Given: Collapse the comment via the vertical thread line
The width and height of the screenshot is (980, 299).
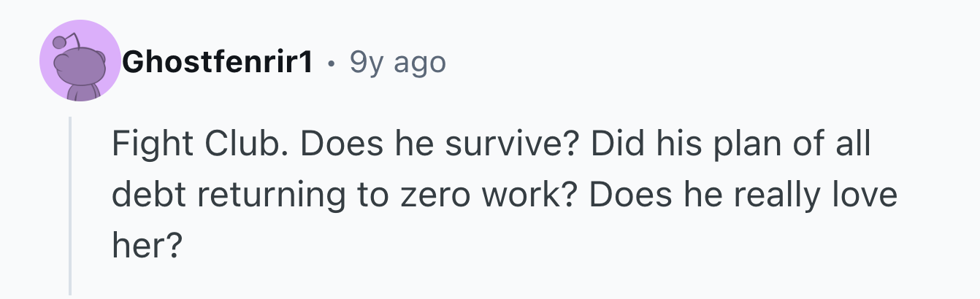Looking at the screenshot, I should pos(70,206).
